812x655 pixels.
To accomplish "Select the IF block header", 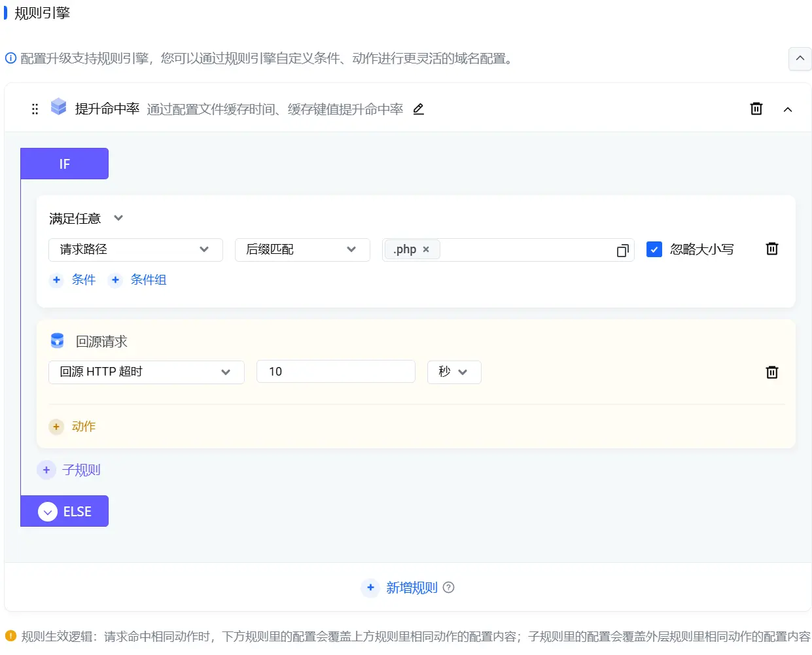I will [x=64, y=164].
